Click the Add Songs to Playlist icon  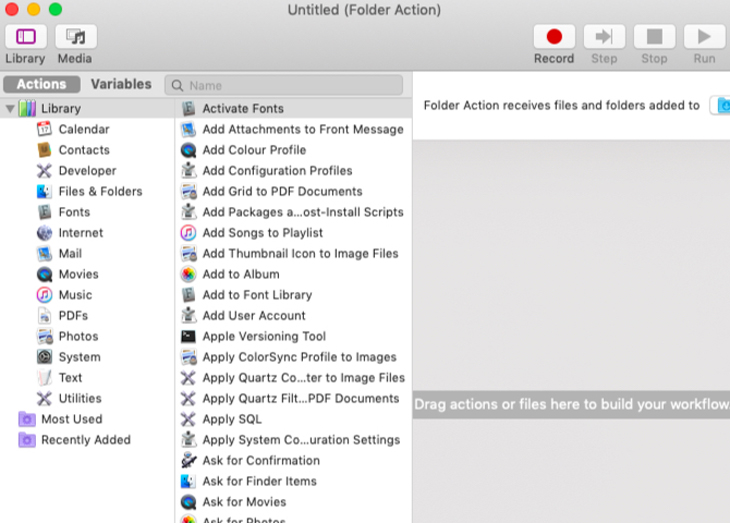point(188,232)
